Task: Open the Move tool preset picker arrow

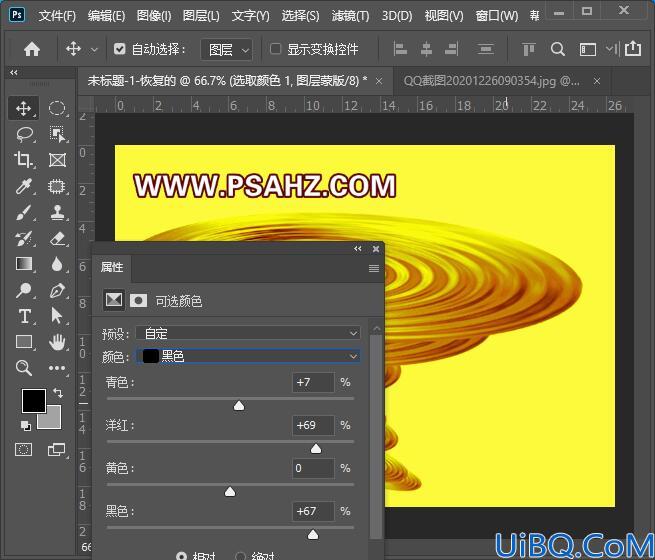Action: coord(94,50)
